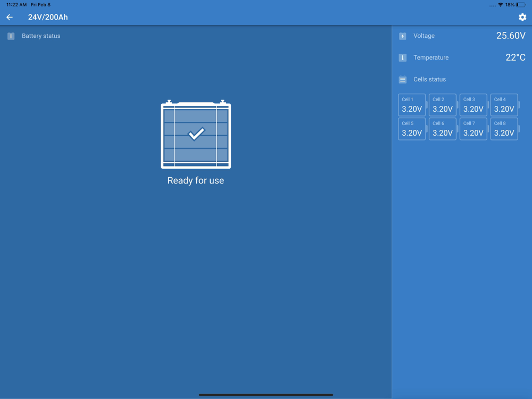Click the Temperature thermometer icon
Screen dimensions: 532x399
point(403,57)
